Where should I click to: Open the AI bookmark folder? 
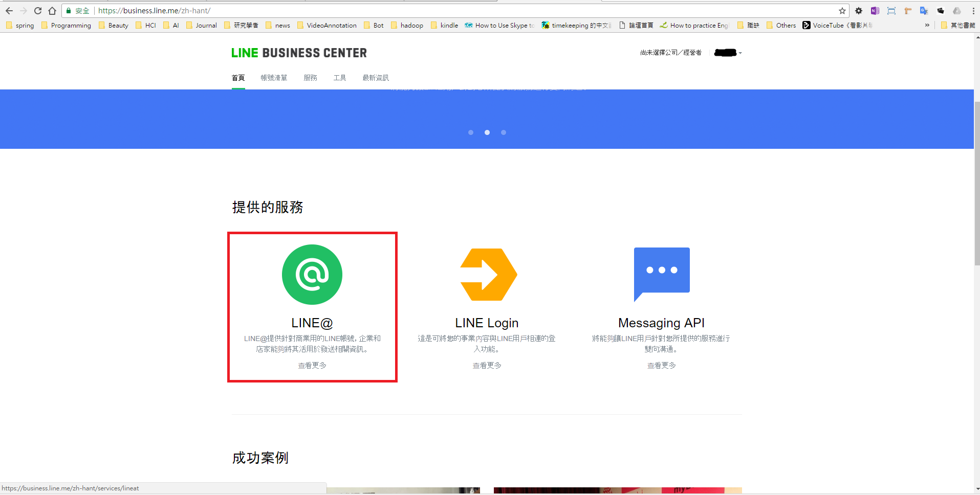pyautogui.click(x=171, y=25)
